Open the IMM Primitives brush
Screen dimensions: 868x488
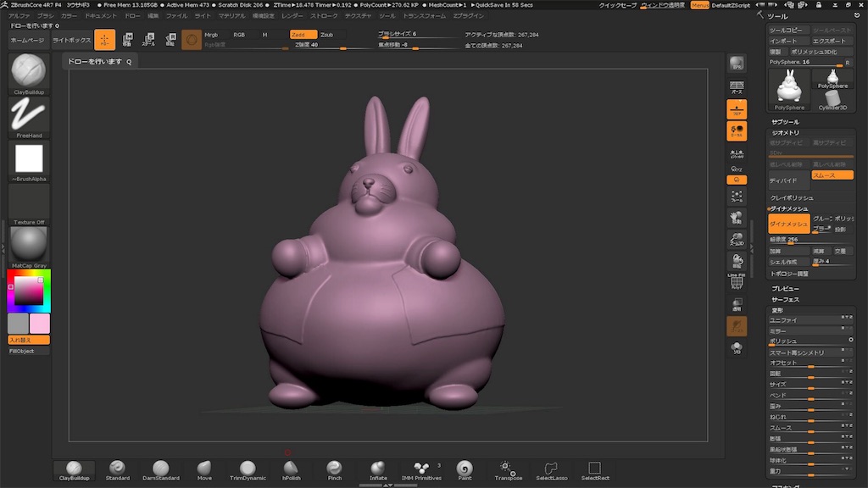421,470
